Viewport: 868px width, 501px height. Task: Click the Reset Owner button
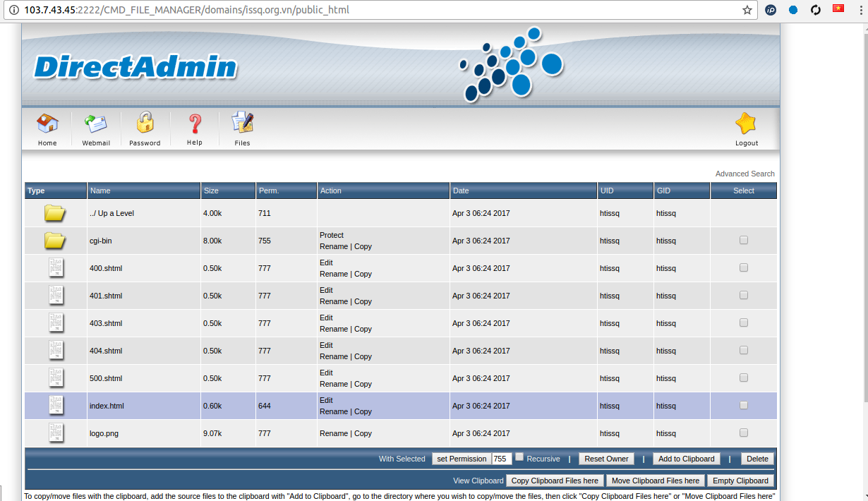point(606,459)
